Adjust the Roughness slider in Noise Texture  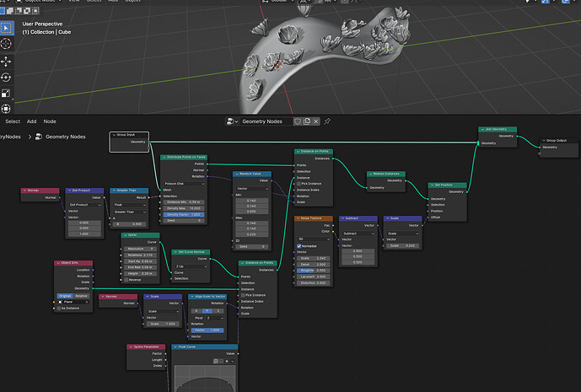[314, 271]
